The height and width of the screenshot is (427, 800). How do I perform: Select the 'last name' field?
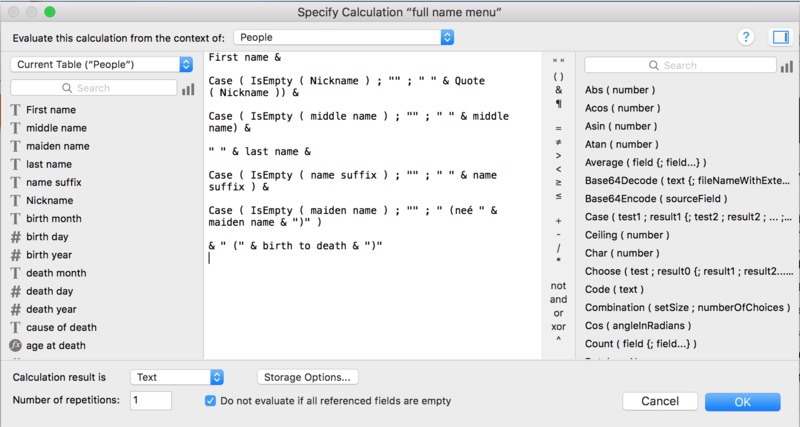coord(49,164)
